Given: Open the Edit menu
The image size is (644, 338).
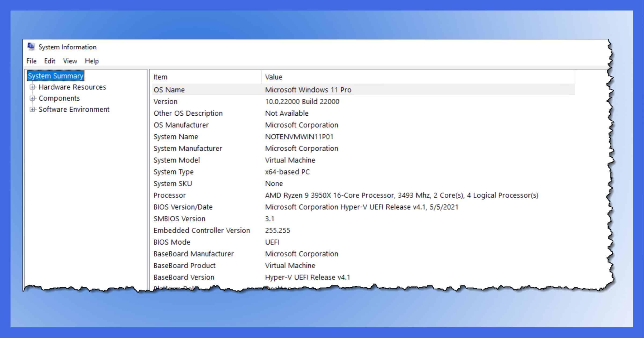Looking at the screenshot, I should pyautogui.click(x=50, y=61).
